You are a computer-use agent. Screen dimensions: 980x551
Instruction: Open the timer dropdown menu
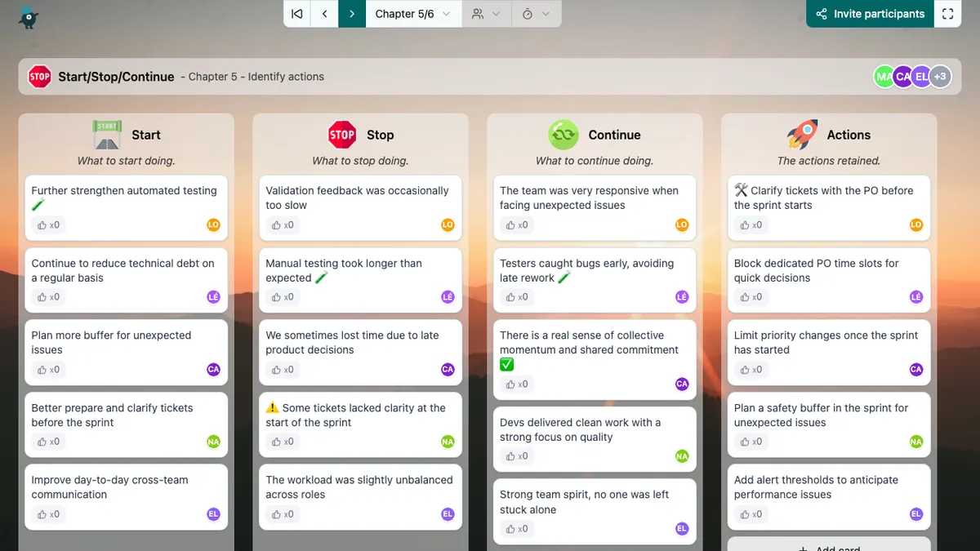click(x=536, y=14)
